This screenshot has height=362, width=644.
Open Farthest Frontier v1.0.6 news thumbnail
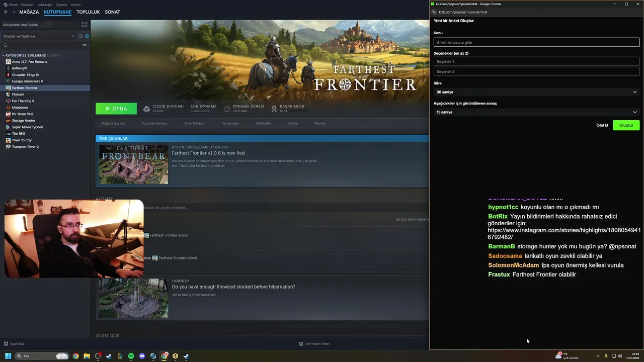pos(133,164)
